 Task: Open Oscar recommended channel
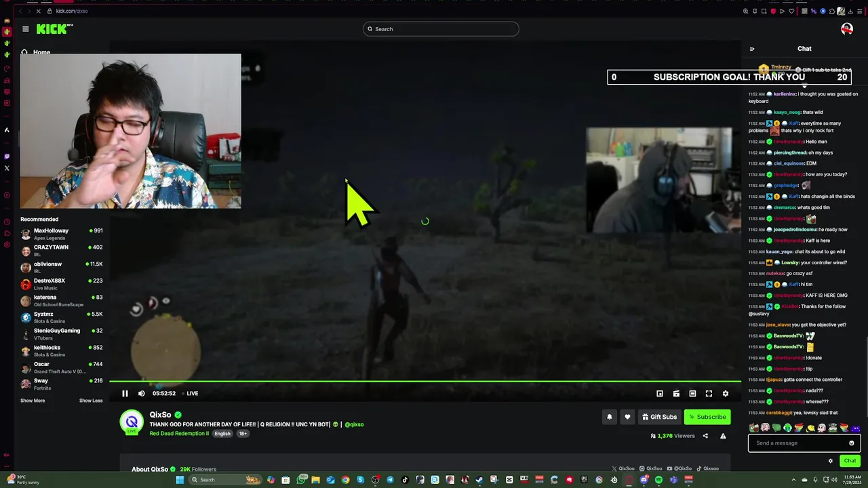tap(62, 367)
